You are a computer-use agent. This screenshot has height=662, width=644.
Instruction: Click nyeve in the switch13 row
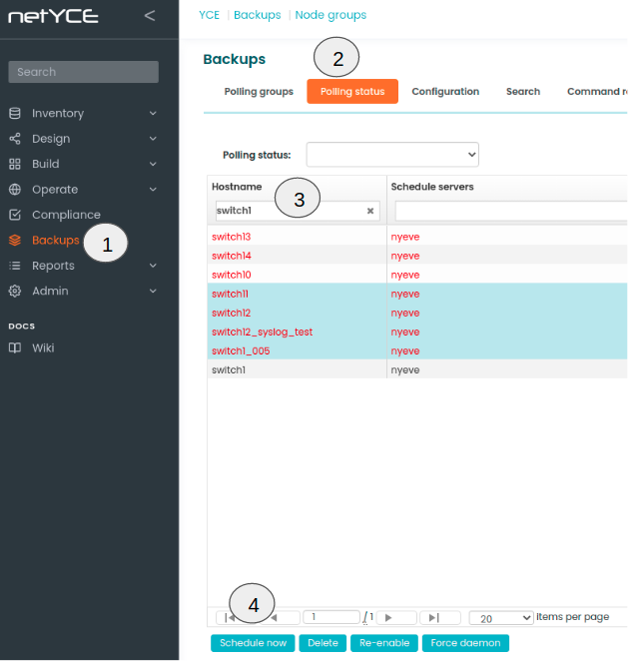coord(405,237)
